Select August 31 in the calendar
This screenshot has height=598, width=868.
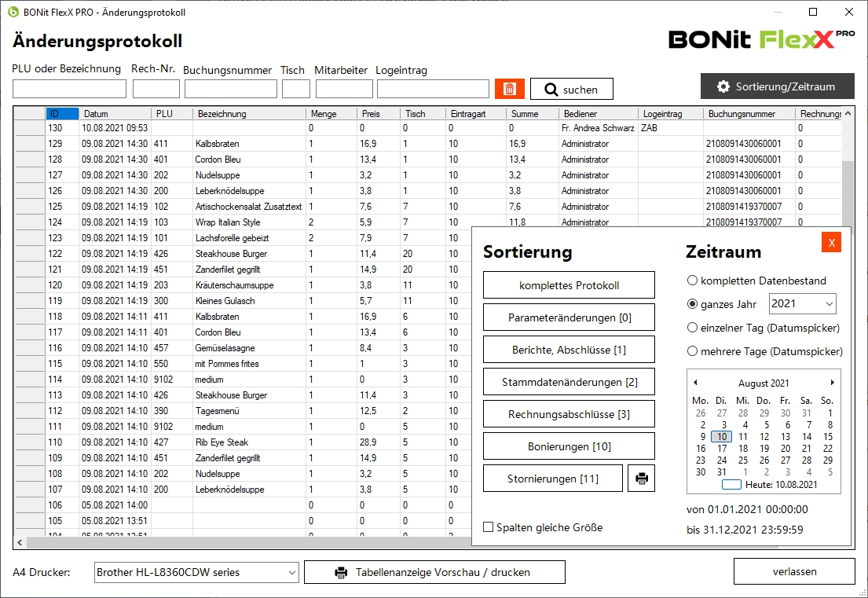(721, 472)
